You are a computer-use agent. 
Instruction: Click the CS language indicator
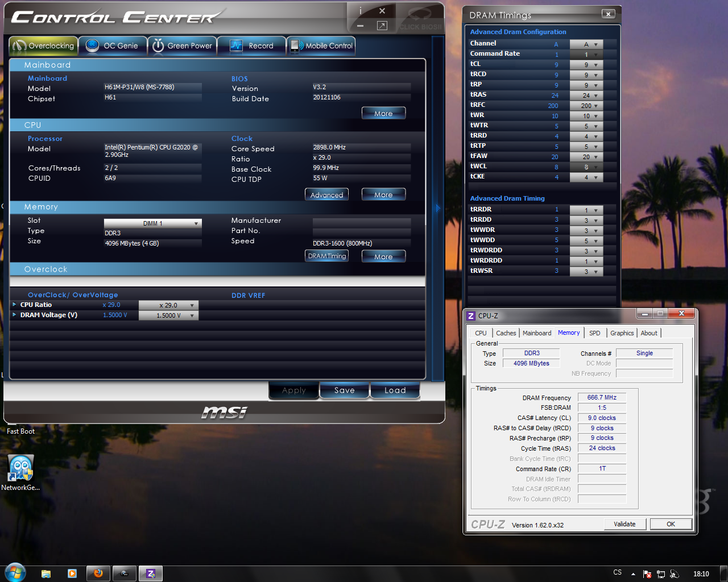tap(618, 572)
